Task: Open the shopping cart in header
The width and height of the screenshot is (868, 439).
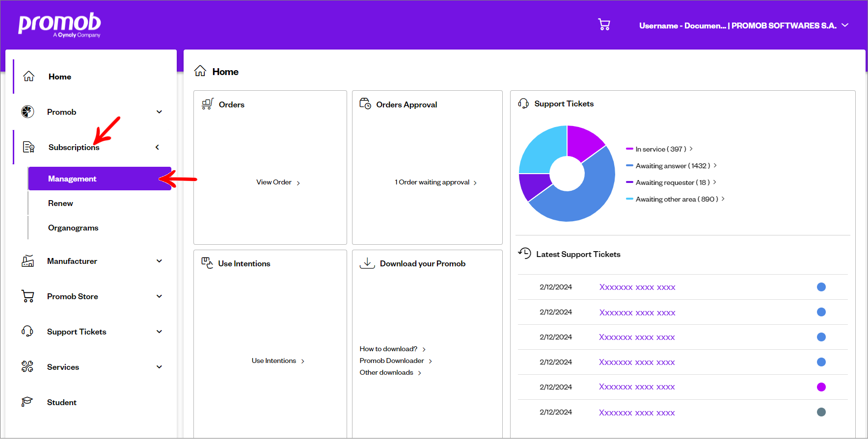Action: tap(604, 25)
